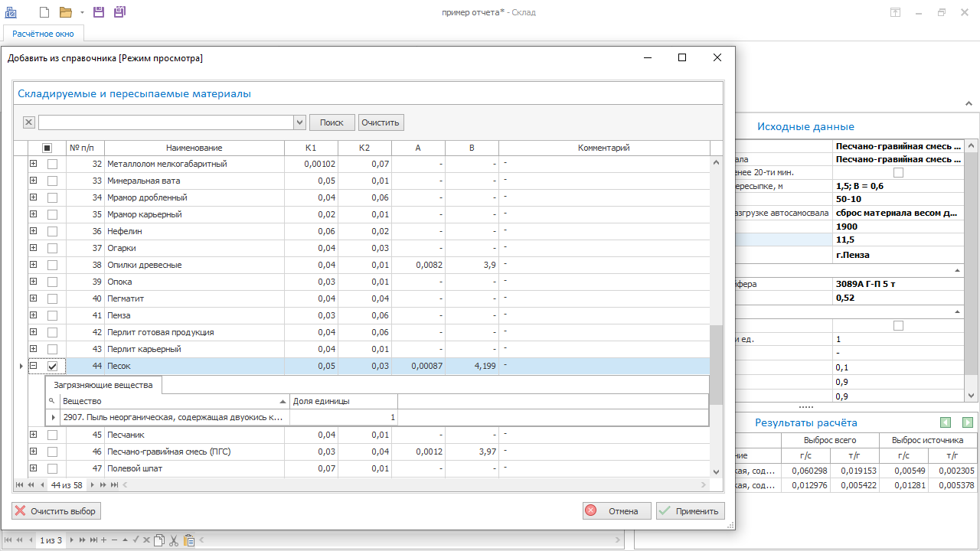Screen dimensions: 980x551
Task: Click the Применить button
Action: coord(690,510)
